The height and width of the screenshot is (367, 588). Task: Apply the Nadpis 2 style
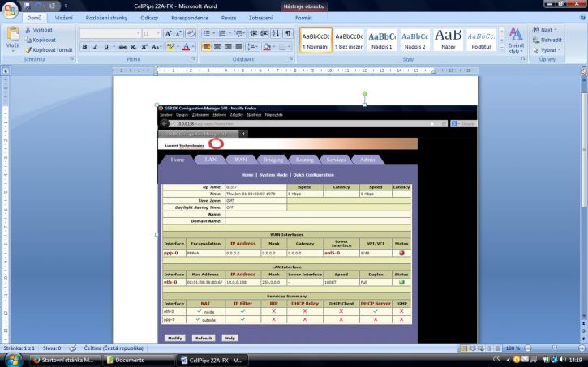click(414, 40)
